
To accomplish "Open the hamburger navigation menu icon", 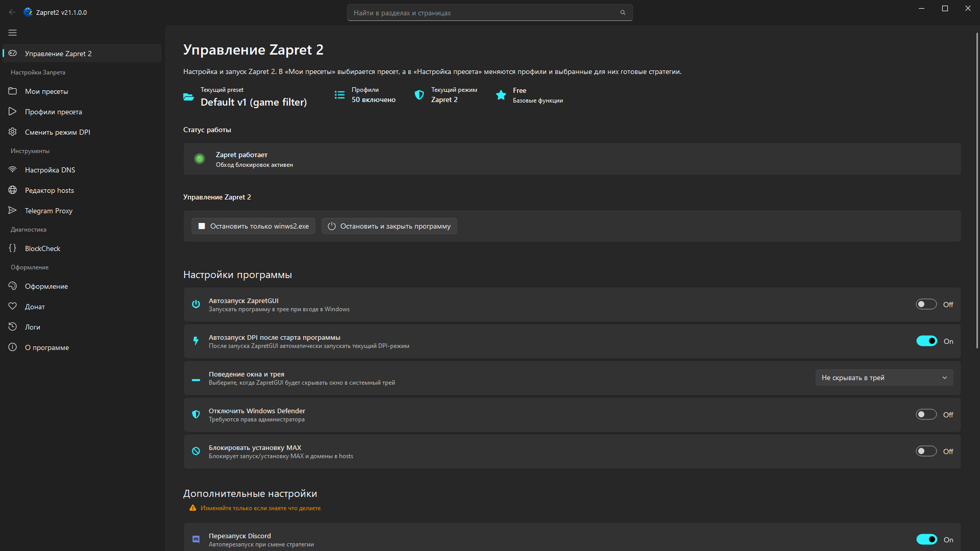I will [x=13, y=33].
